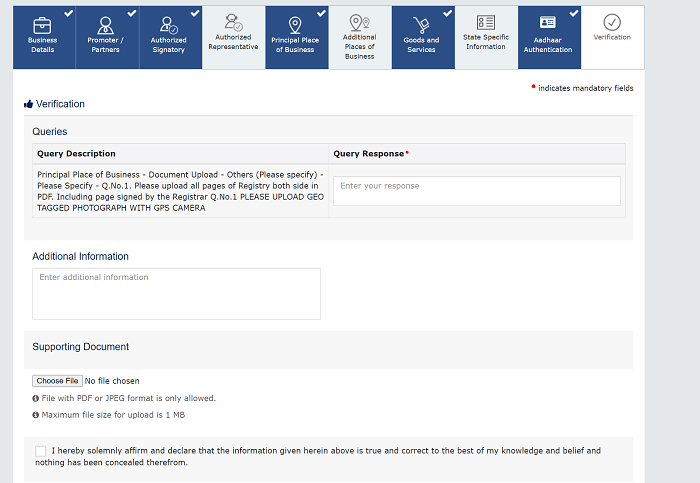Image resolution: width=700 pixels, height=483 pixels.
Task: Open the Authorized Signatory icon
Action: coord(168,24)
